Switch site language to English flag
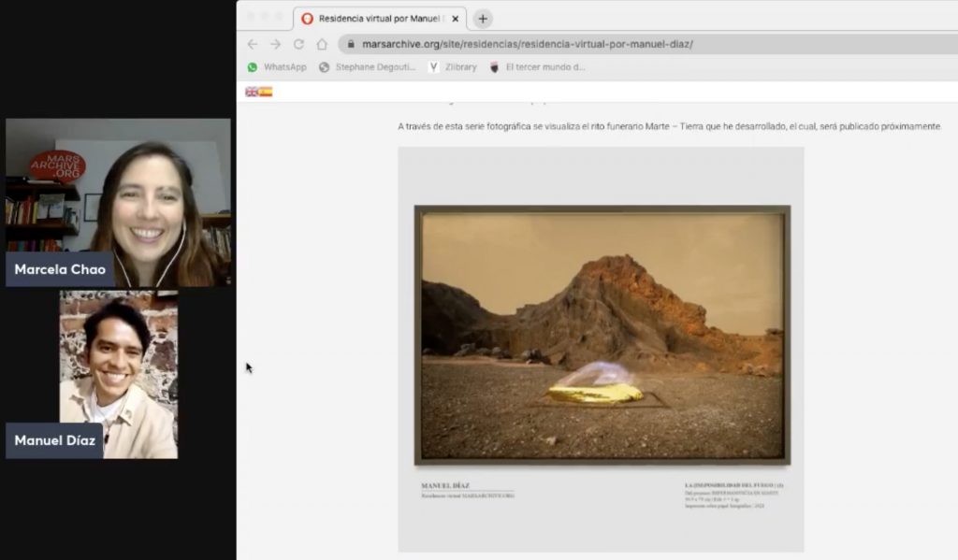The image size is (958, 560). [251, 92]
